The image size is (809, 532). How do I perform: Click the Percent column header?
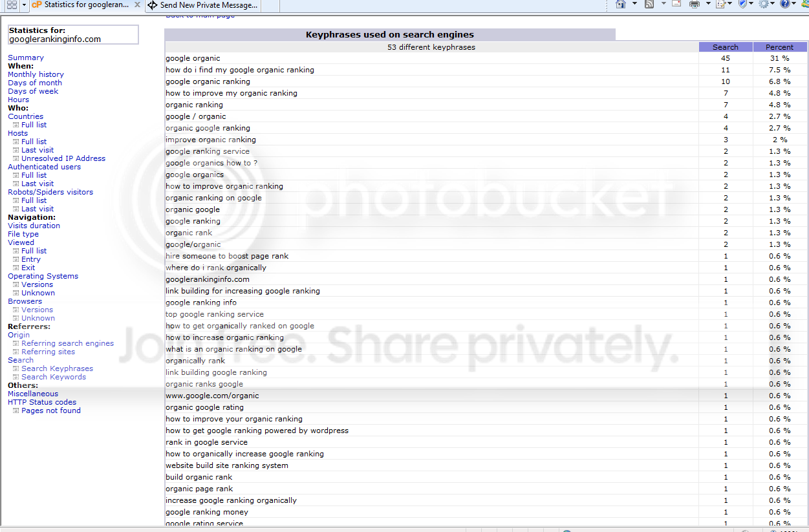780,47
